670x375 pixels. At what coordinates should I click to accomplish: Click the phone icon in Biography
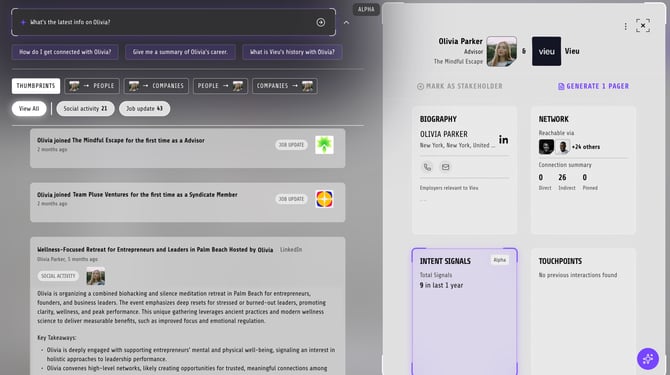[427, 167]
